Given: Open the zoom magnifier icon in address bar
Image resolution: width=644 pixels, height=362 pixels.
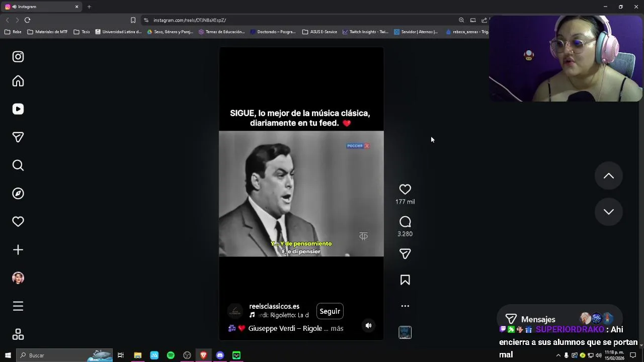Looking at the screenshot, I should 461,20.
